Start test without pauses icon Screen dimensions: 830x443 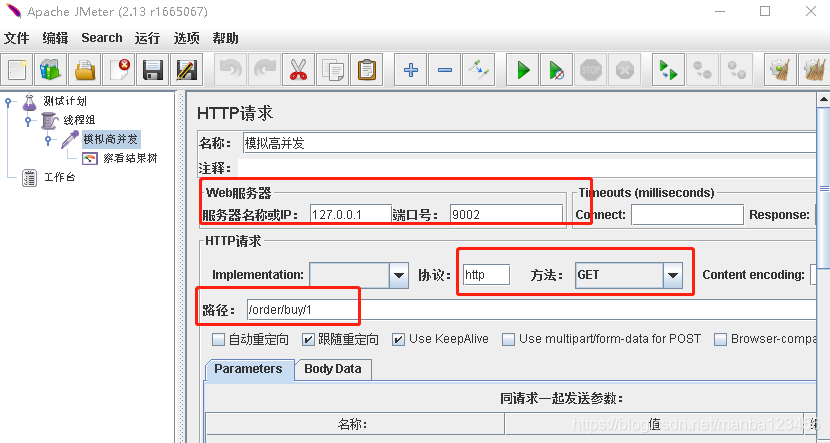click(557, 70)
